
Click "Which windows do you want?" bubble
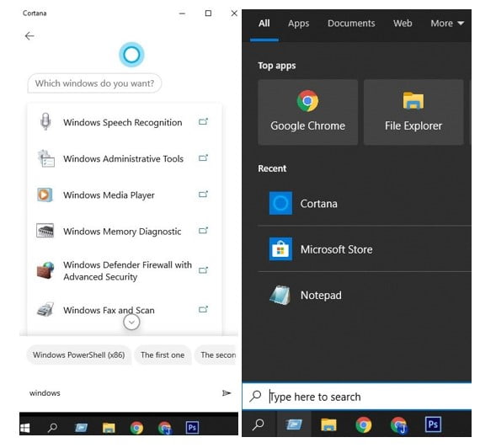(x=94, y=83)
